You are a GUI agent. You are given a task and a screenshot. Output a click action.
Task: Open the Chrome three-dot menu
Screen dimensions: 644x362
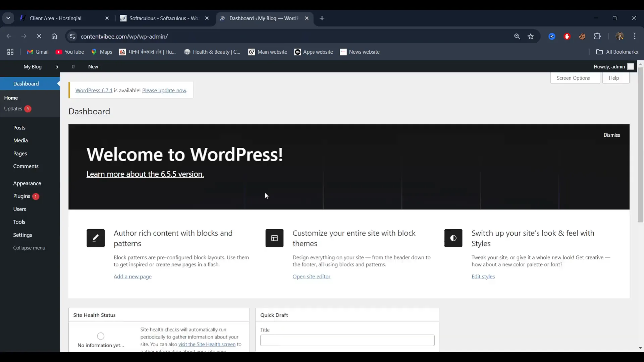635,37
